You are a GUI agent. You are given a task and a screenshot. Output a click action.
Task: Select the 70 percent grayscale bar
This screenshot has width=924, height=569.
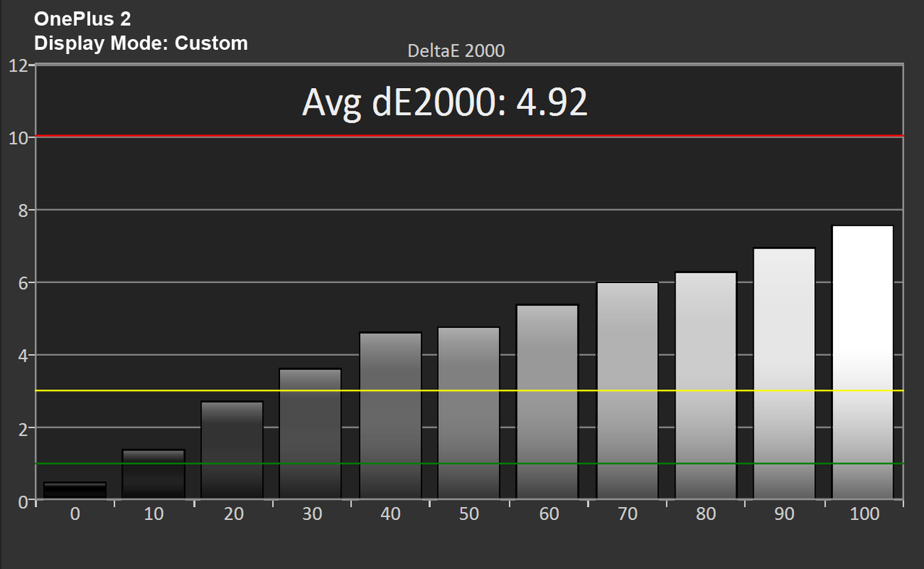627,390
